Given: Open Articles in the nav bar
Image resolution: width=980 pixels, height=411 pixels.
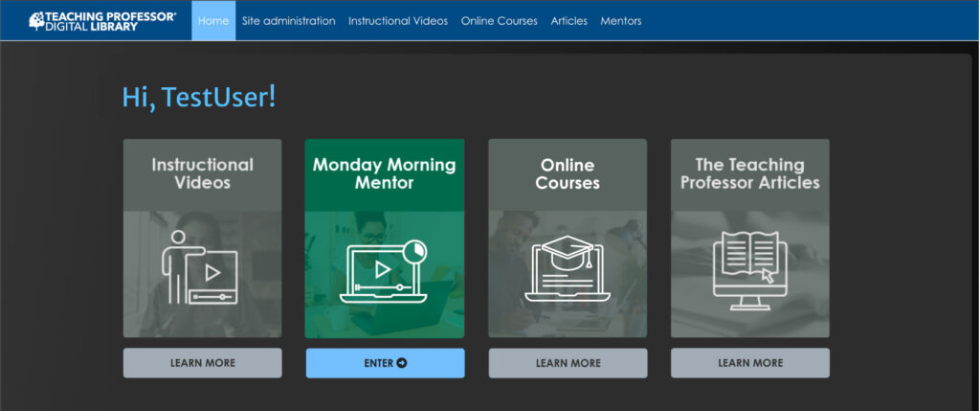Looking at the screenshot, I should click(568, 21).
